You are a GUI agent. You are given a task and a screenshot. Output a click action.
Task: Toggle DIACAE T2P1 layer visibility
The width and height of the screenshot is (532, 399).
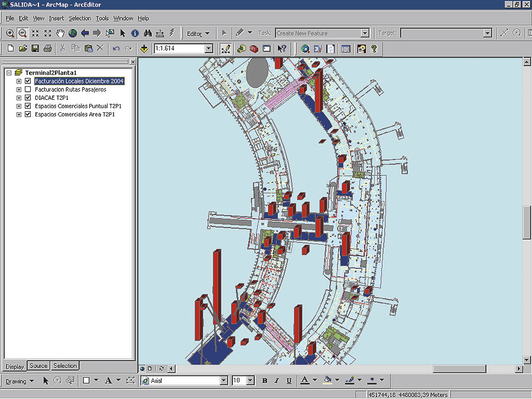coord(28,98)
